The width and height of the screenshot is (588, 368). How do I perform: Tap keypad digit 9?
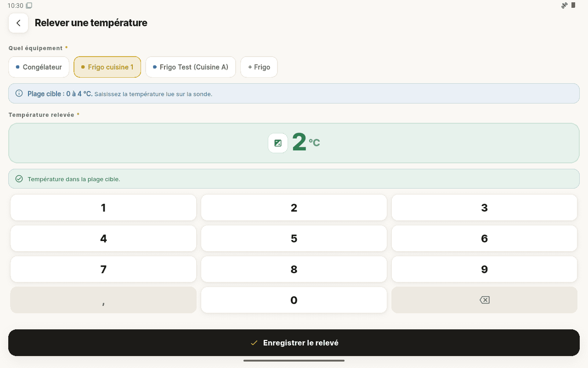484,269
